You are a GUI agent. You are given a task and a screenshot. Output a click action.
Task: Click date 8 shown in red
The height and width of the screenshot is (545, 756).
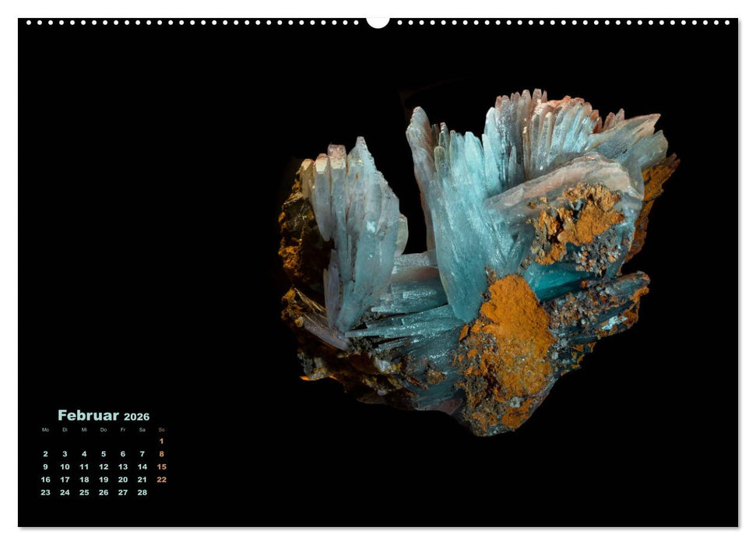pyautogui.click(x=161, y=454)
